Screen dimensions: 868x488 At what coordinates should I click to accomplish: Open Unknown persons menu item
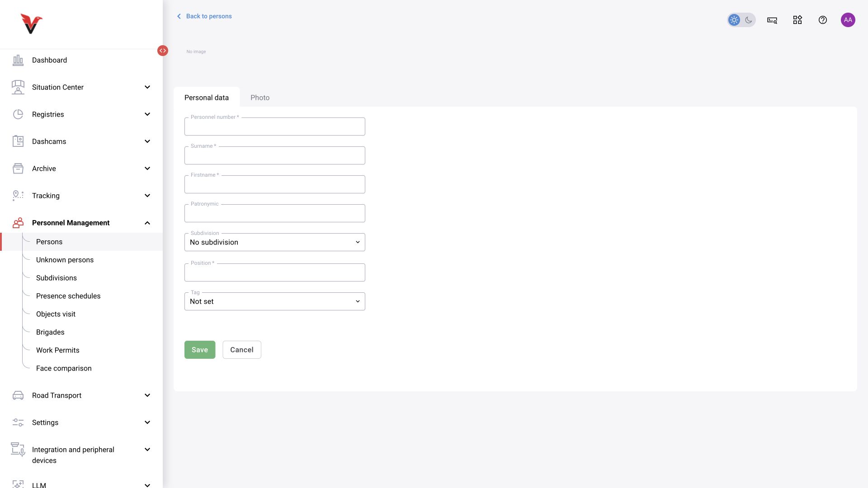click(x=65, y=260)
